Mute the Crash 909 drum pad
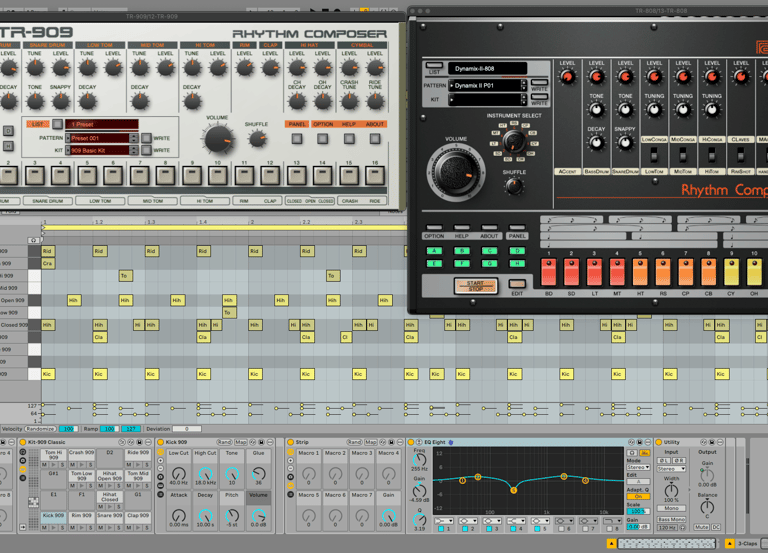This screenshot has width=768, height=553. pyautogui.click(x=72, y=464)
